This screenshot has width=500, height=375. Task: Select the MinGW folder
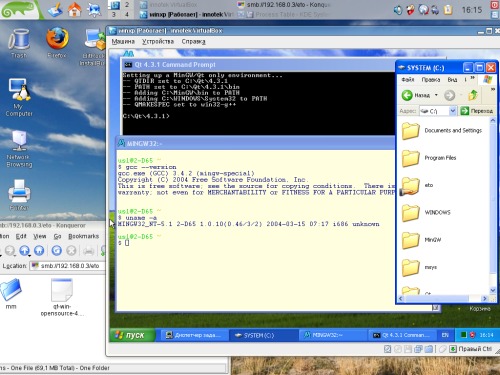pos(422,240)
